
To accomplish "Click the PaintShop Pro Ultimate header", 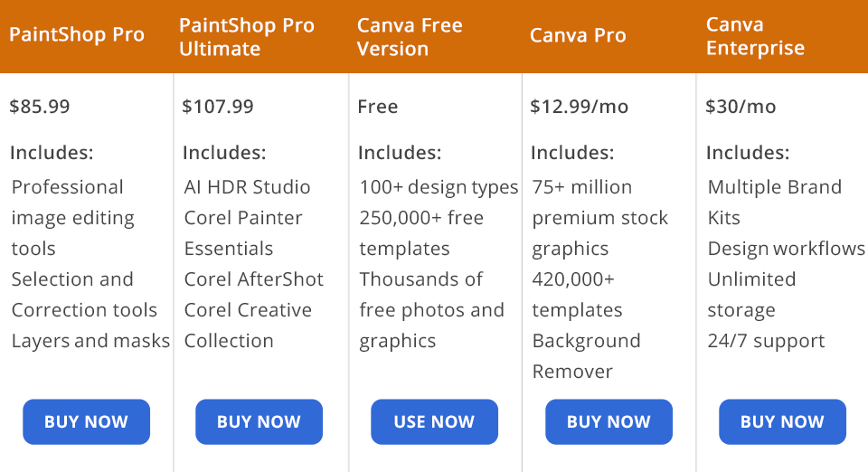I will pyautogui.click(x=247, y=37).
